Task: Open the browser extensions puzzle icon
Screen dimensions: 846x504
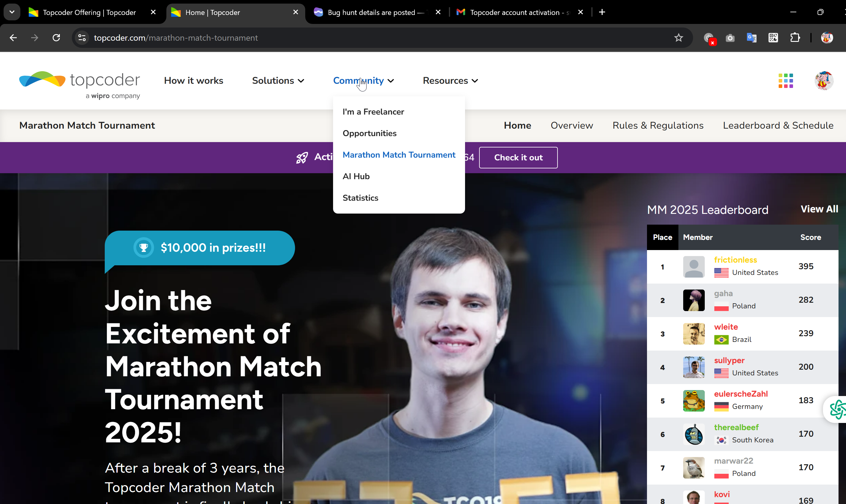Action: pyautogui.click(x=795, y=38)
